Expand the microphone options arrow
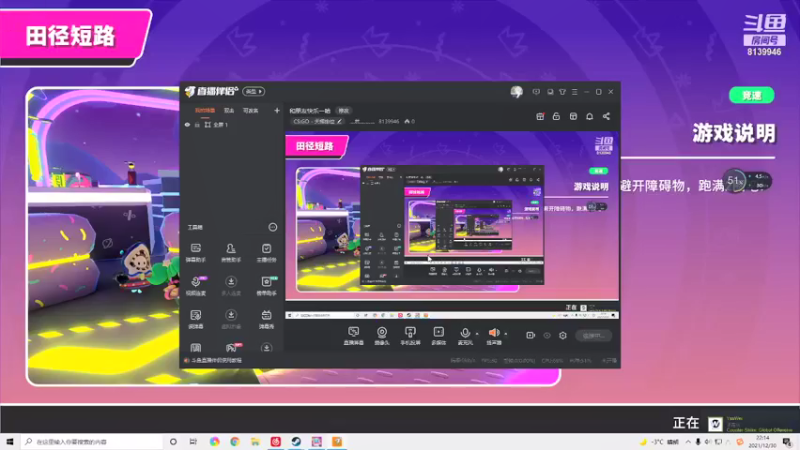Image resolution: width=800 pixels, height=450 pixels. (477, 334)
